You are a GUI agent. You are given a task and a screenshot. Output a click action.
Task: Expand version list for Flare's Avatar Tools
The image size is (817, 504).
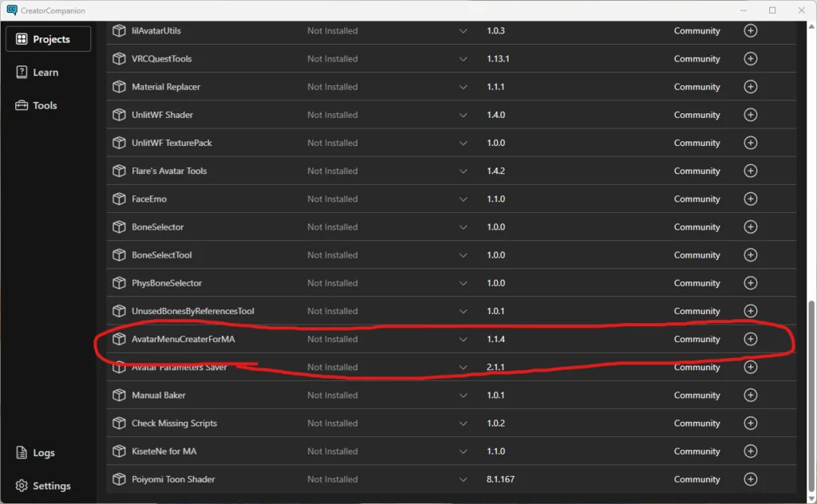click(x=463, y=171)
